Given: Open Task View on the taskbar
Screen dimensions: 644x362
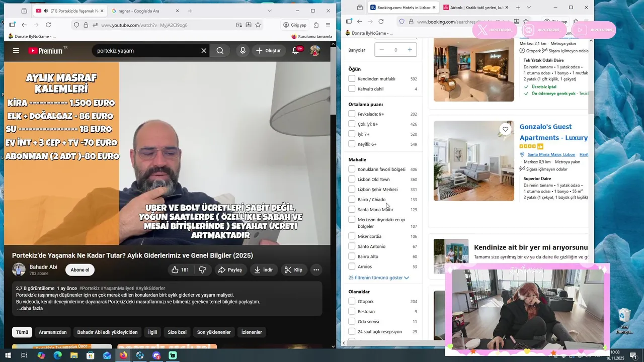Looking at the screenshot, I should coord(24,355).
